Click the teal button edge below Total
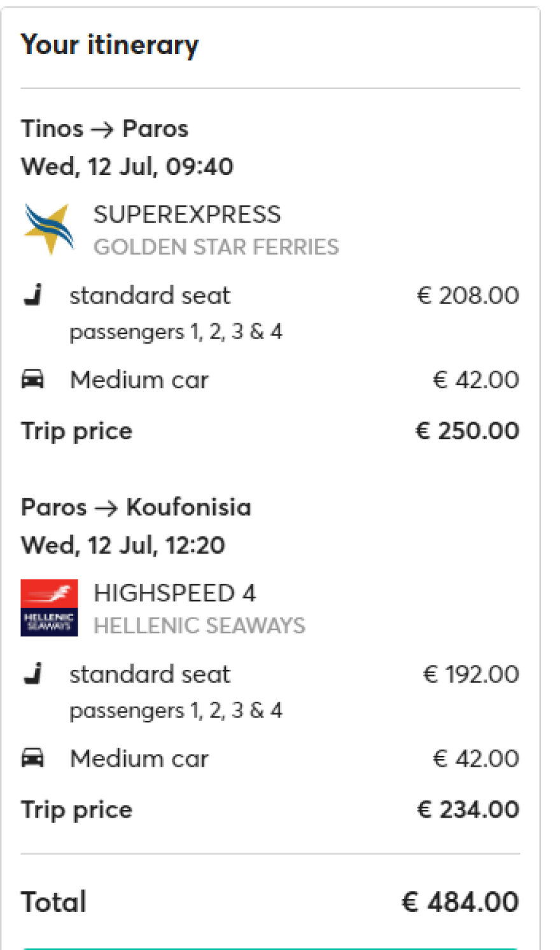The width and height of the screenshot is (560, 950). tap(270, 947)
